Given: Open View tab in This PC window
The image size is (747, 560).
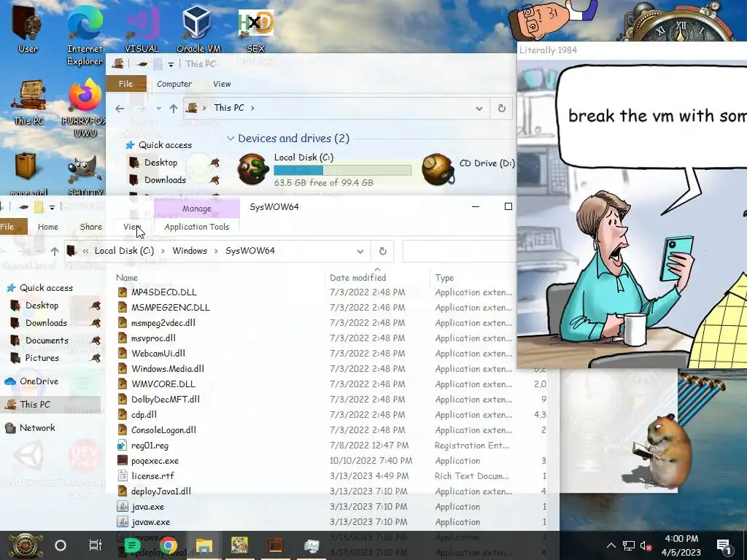Looking at the screenshot, I should tap(222, 84).
